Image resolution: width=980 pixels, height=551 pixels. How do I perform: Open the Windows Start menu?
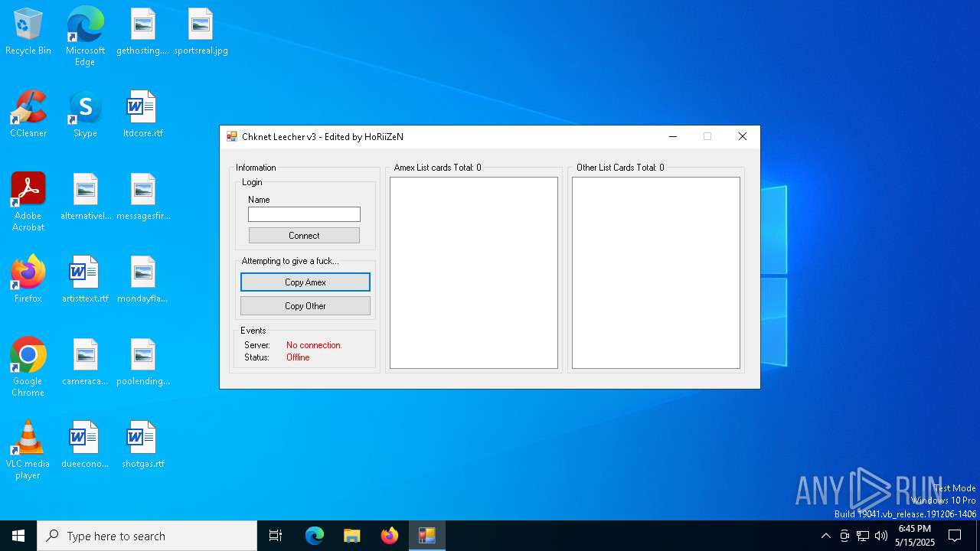pos(18,536)
